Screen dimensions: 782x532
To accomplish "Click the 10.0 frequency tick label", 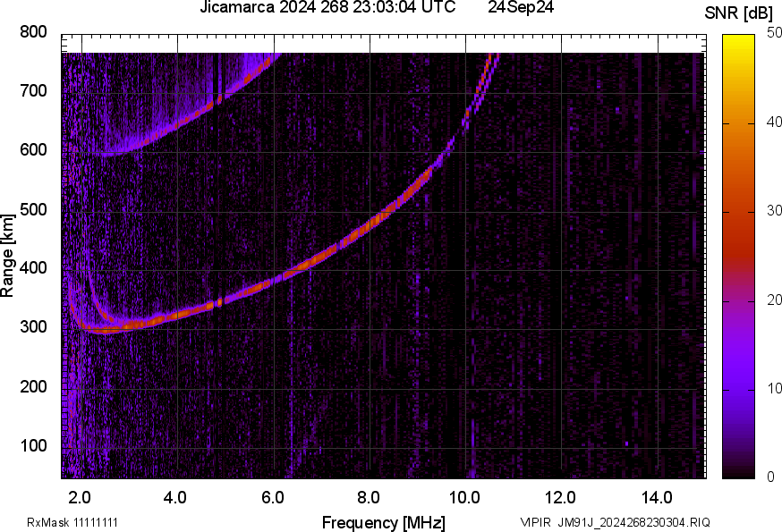I will coord(464,498).
